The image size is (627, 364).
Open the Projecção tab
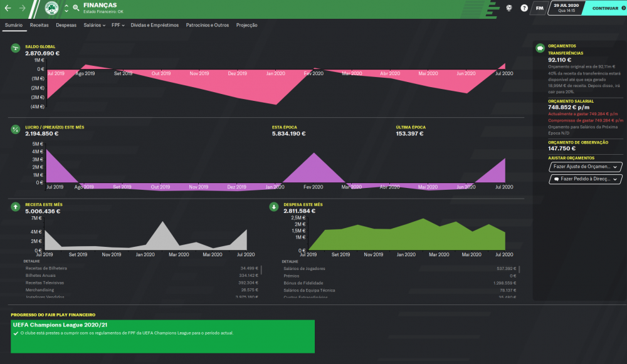coord(246,25)
